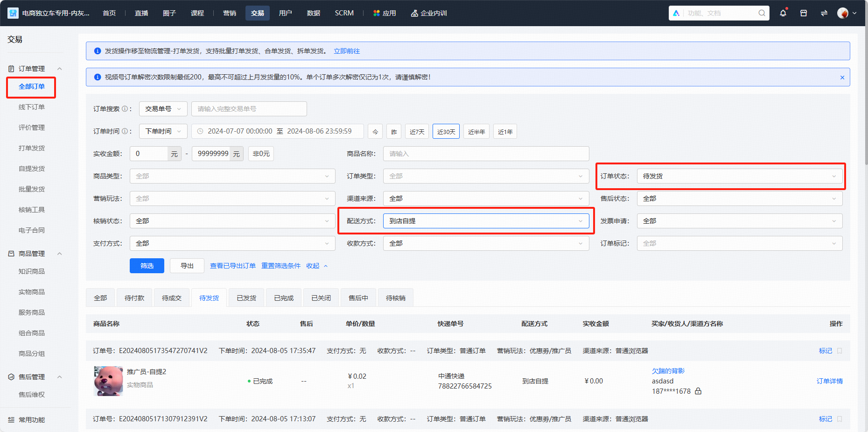The width and height of the screenshot is (868, 432).
Task: Open the 订单类型 dropdown
Action: pyautogui.click(x=486, y=176)
